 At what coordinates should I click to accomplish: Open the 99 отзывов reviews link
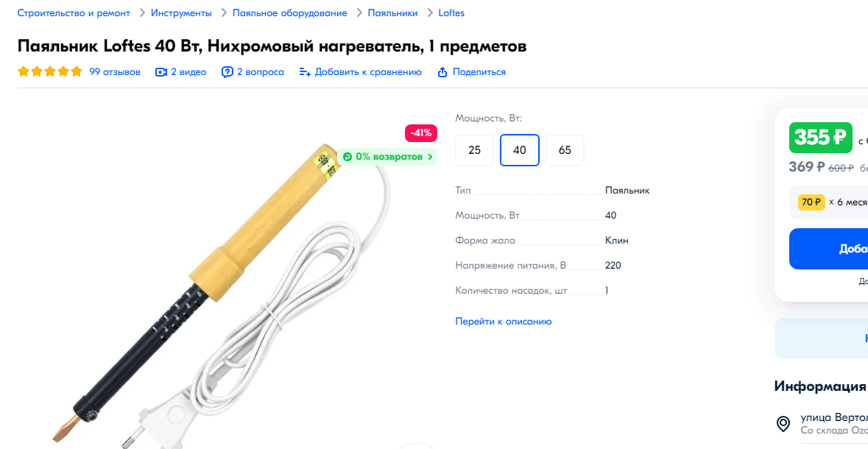(x=115, y=72)
